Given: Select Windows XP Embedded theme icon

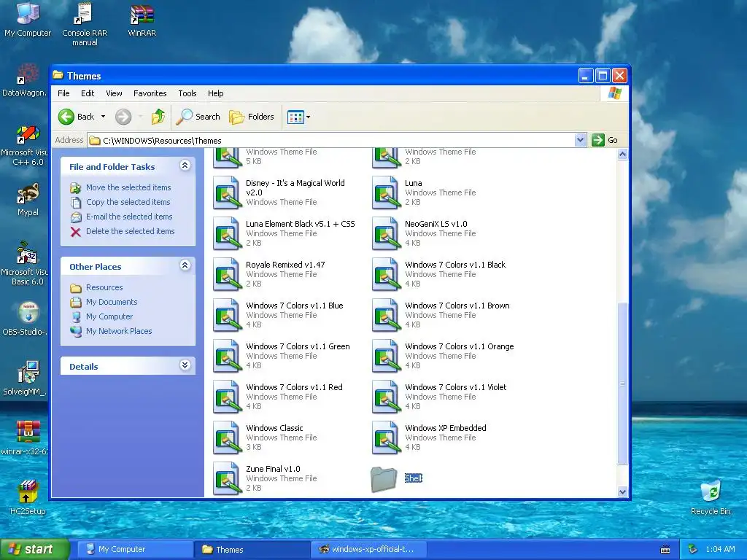Looking at the screenshot, I should pyautogui.click(x=385, y=438).
